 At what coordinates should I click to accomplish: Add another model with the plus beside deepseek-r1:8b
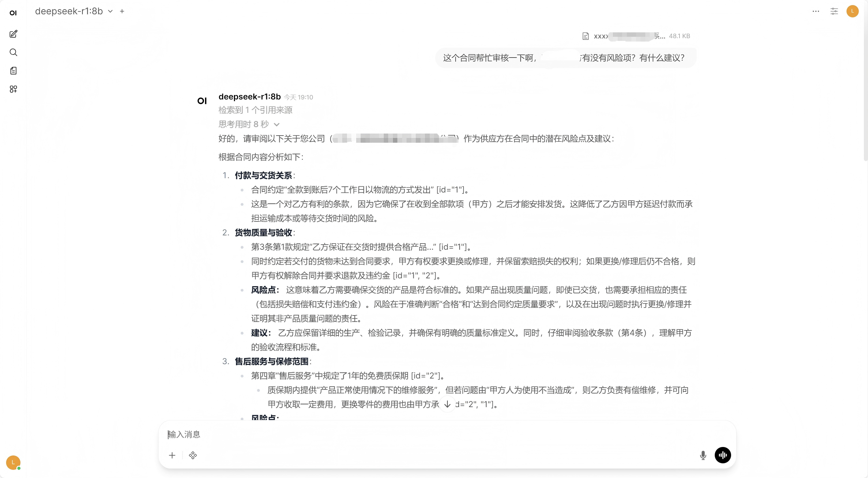click(122, 11)
